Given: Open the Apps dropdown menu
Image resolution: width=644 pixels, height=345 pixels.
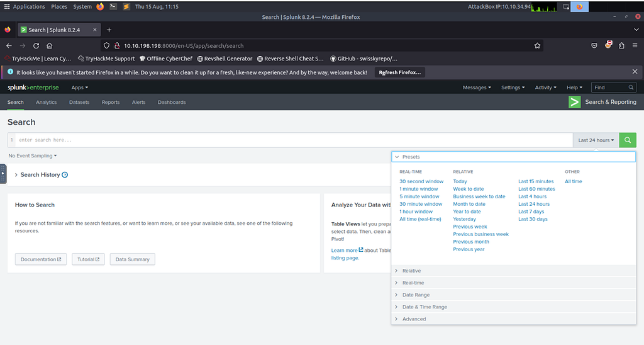Looking at the screenshot, I should coord(80,88).
